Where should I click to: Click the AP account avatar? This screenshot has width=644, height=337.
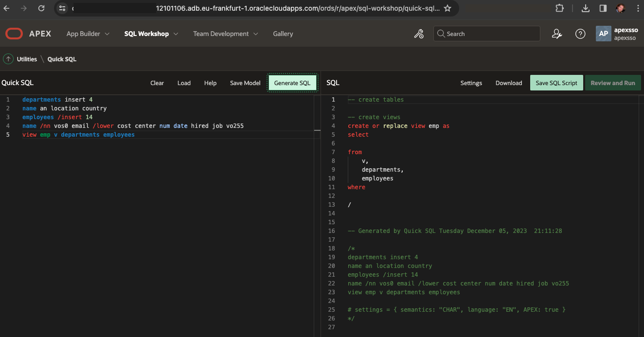coord(604,34)
